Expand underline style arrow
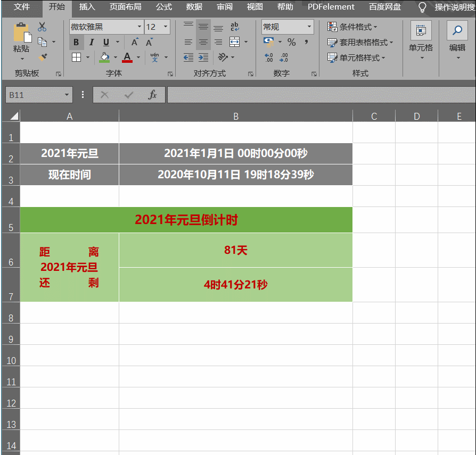This screenshot has height=455, width=476. point(118,42)
